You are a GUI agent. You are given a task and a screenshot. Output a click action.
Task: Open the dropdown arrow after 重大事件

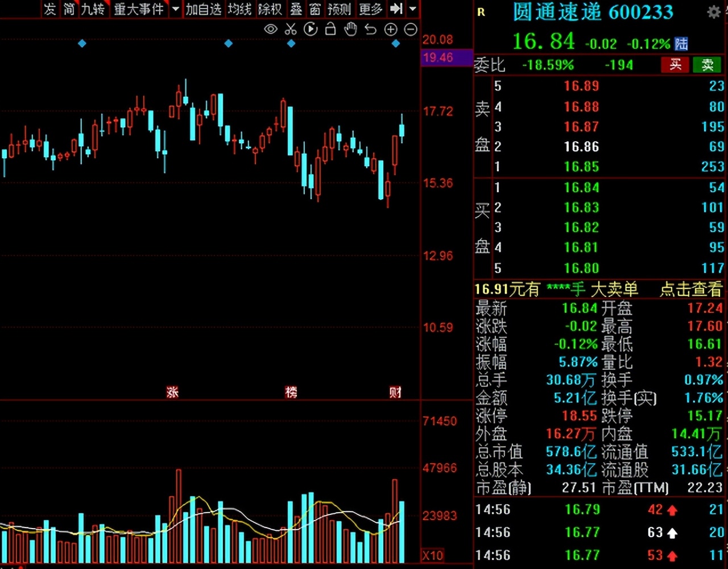[x=175, y=9]
